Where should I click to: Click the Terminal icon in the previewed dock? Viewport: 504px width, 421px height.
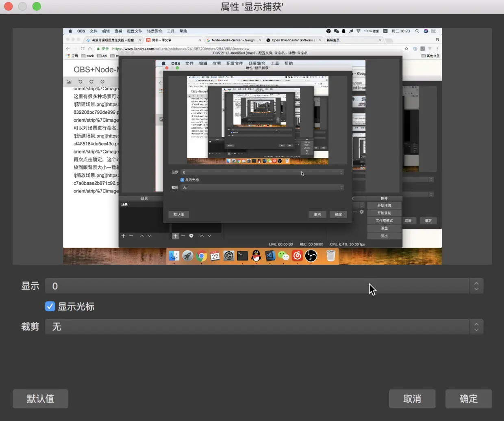pyautogui.click(x=243, y=256)
